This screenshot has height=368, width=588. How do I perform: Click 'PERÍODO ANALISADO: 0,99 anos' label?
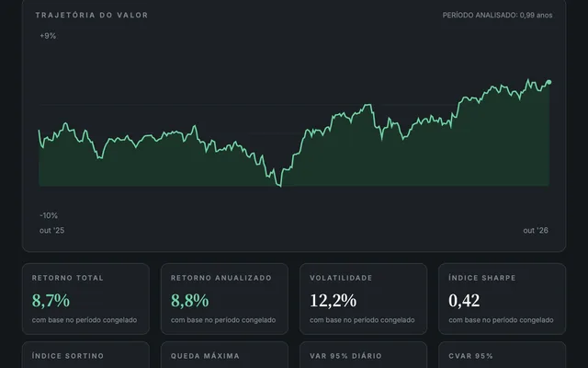[497, 15]
